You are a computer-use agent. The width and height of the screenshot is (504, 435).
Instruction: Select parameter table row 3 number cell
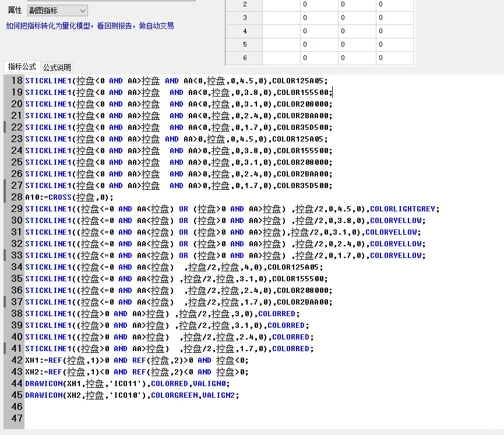coord(245,17)
